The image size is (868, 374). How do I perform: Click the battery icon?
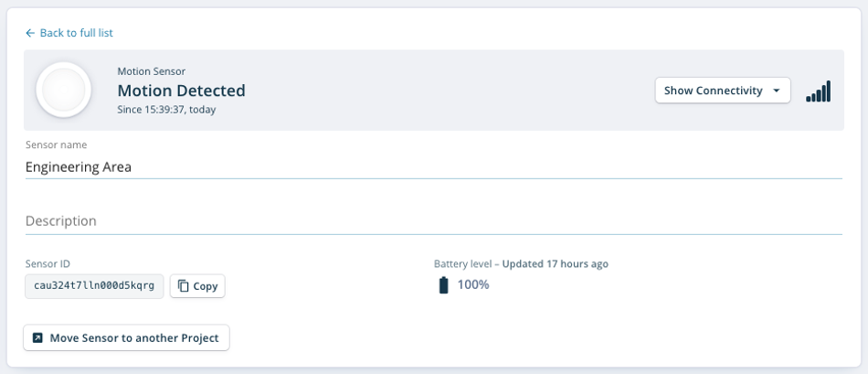[x=443, y=285]
